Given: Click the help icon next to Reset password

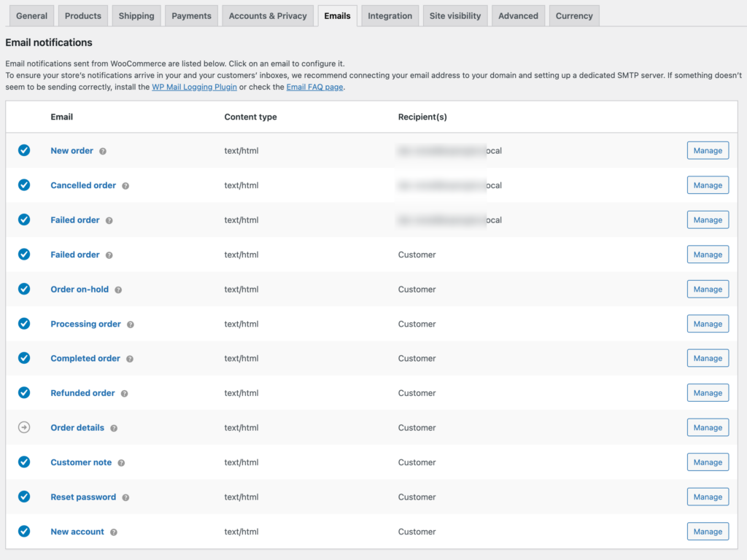Looking at the screenshot, I should coord(124,497).
